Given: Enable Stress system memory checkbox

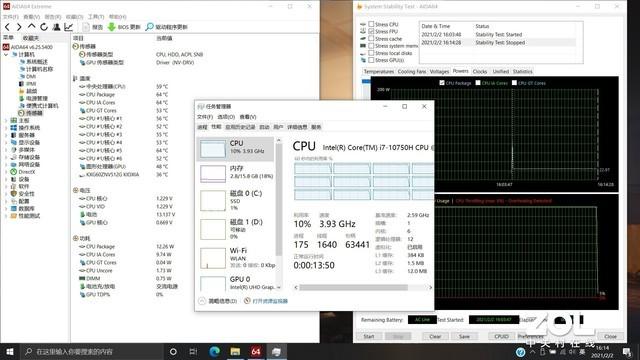Looking at the screenshot, I should tap(371, 46).
